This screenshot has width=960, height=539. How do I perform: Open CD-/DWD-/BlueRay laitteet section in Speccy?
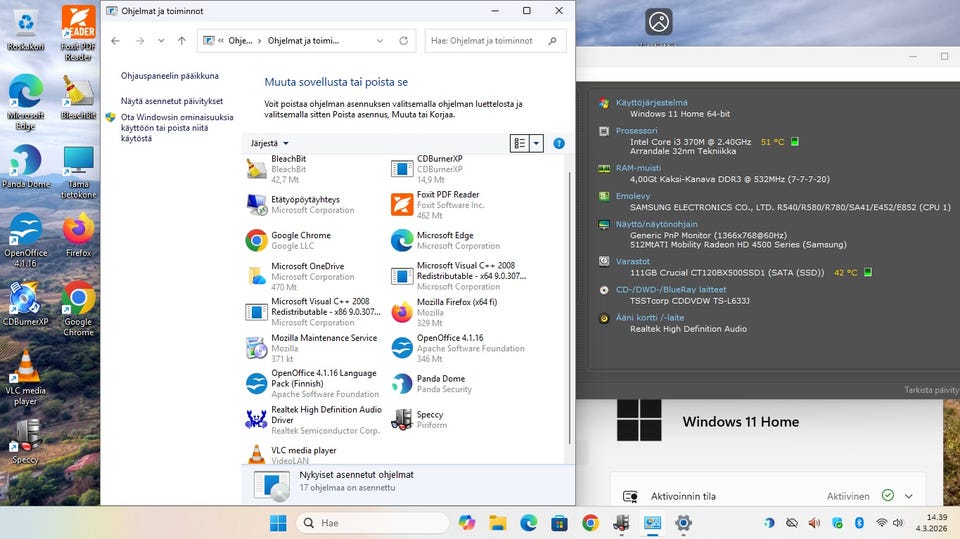(x=671, y=290)
